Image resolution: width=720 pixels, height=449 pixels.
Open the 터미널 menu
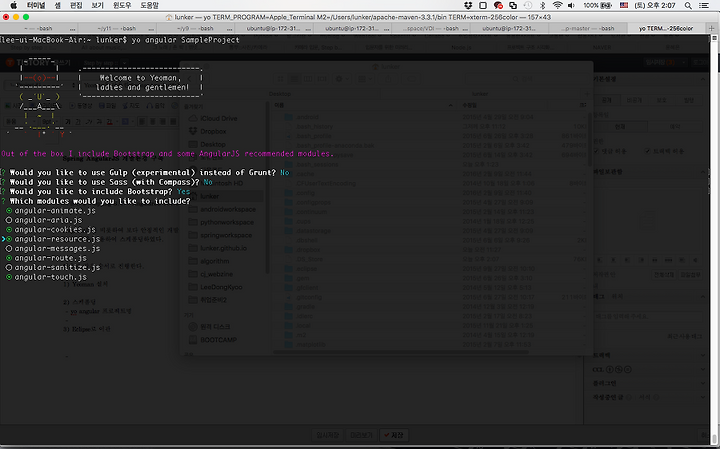tap(36, 6)
